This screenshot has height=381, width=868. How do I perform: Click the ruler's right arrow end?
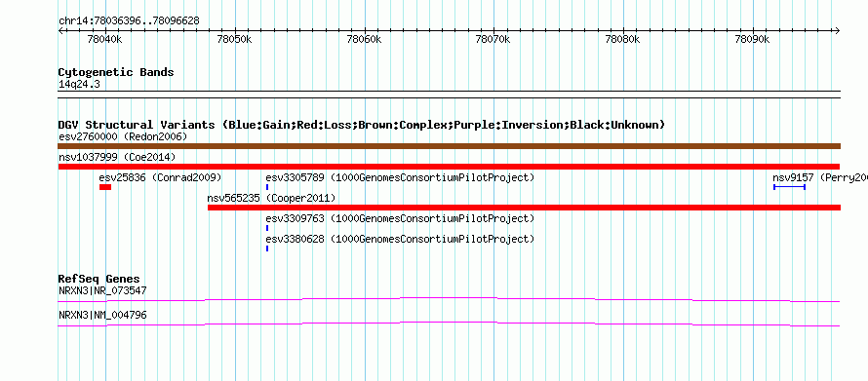(x=837, y=31)
